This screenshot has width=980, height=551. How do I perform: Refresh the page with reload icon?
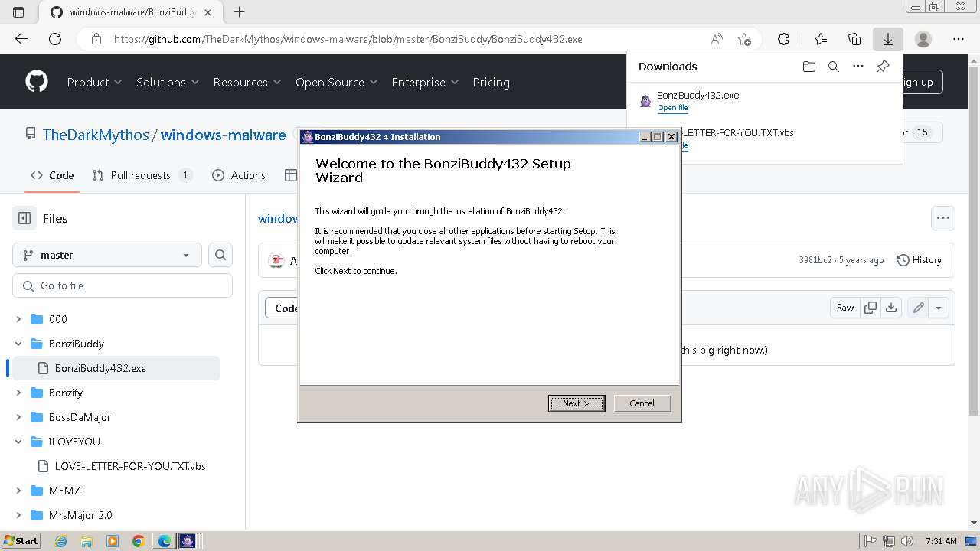[x=55, y=39]
